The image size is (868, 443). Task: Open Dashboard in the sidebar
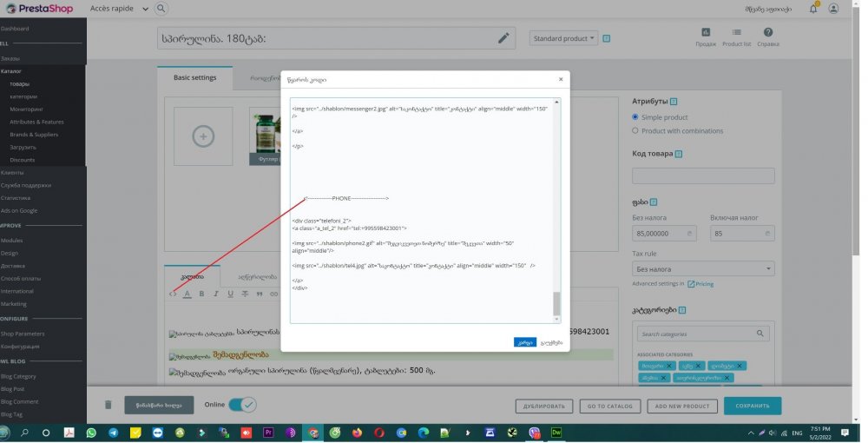15,29
